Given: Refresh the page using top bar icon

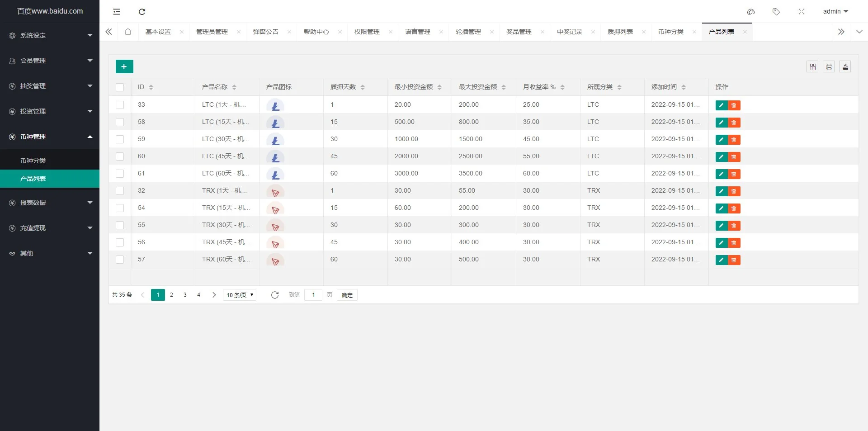Looking at the screenshot, I should coord(142,12).
